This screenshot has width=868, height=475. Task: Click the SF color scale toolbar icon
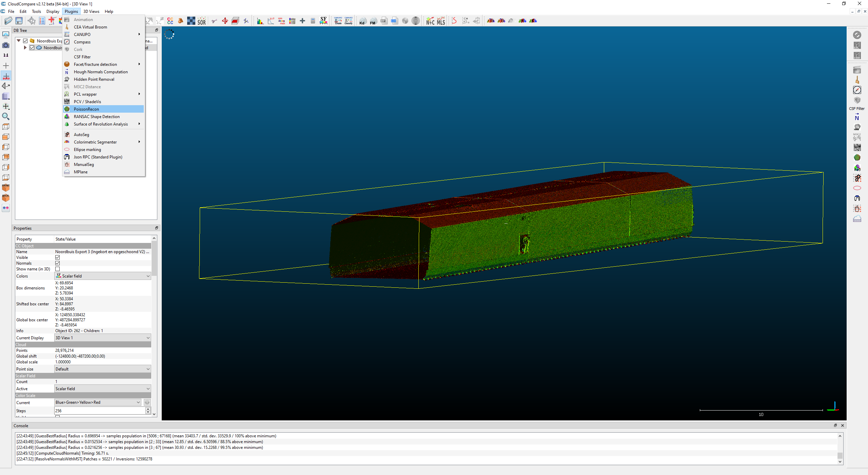(x=323, y=21)
